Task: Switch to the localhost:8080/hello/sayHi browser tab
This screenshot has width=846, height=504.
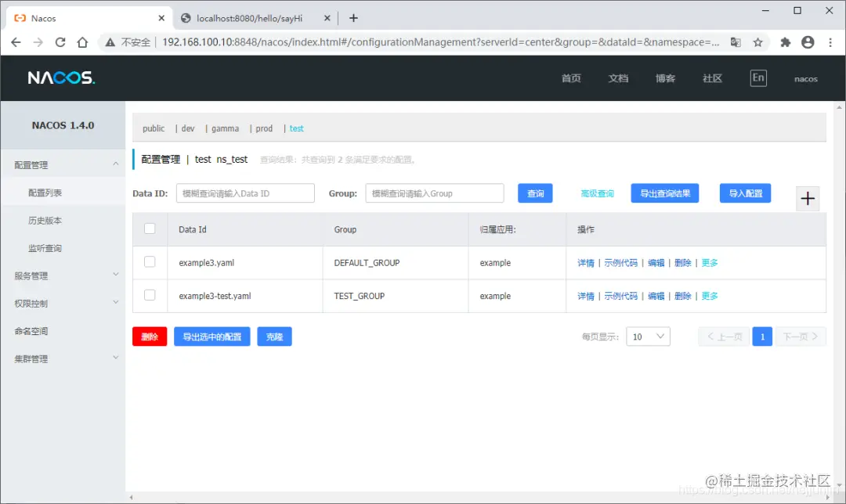Action: click(249, 18)
